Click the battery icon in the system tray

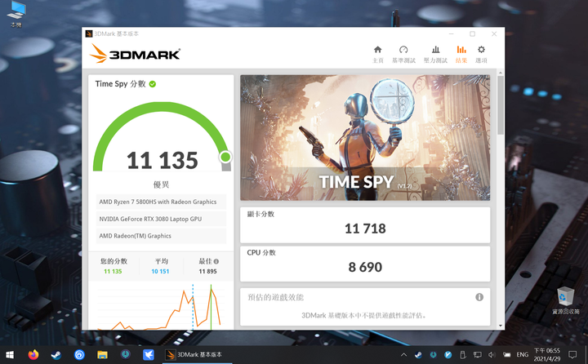point(506,355)
